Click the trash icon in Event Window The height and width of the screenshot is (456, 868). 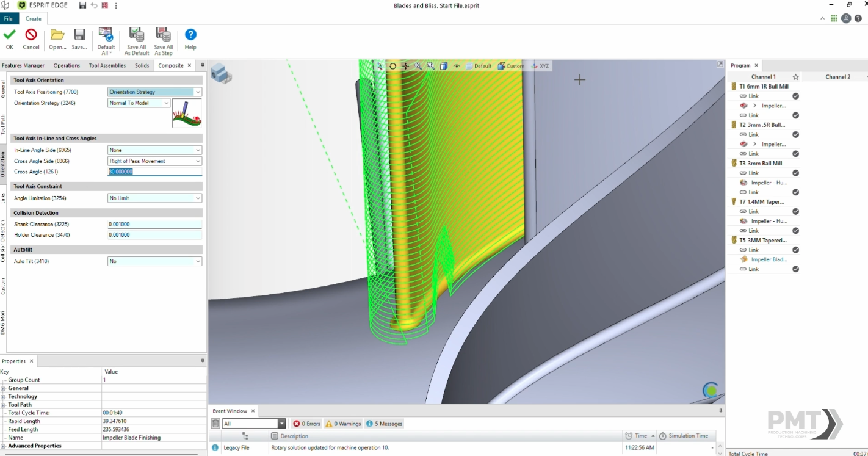215,424
